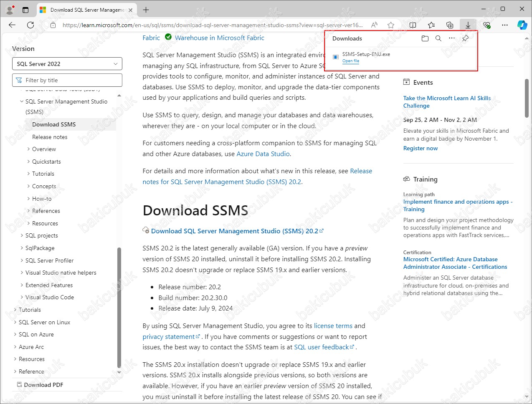The height and width of the screenshot is (404, 532).
Task: Click the Download PDF button
Action: [x=40, y=385]
